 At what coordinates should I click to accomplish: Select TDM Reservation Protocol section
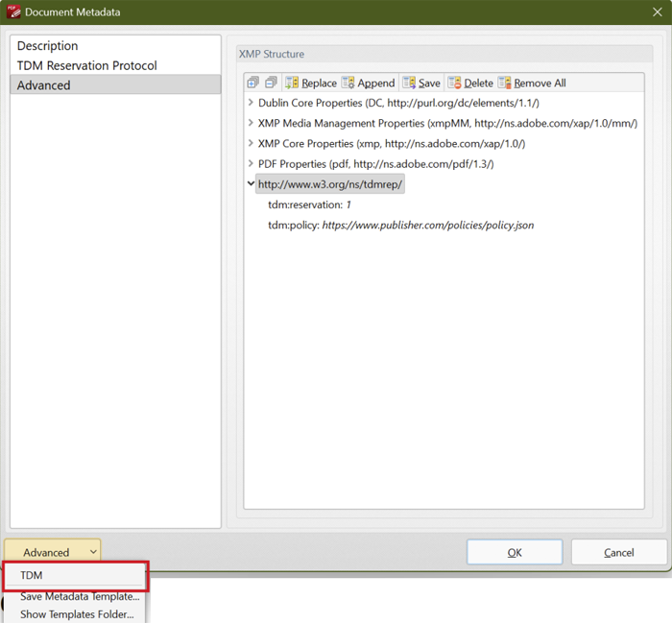point(115,65)
